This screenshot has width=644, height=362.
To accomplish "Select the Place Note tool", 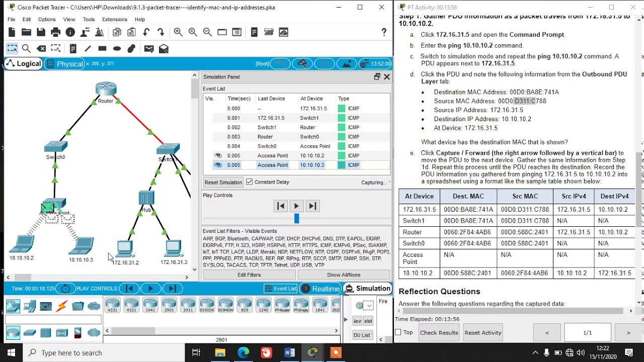I will coord(73,49).
